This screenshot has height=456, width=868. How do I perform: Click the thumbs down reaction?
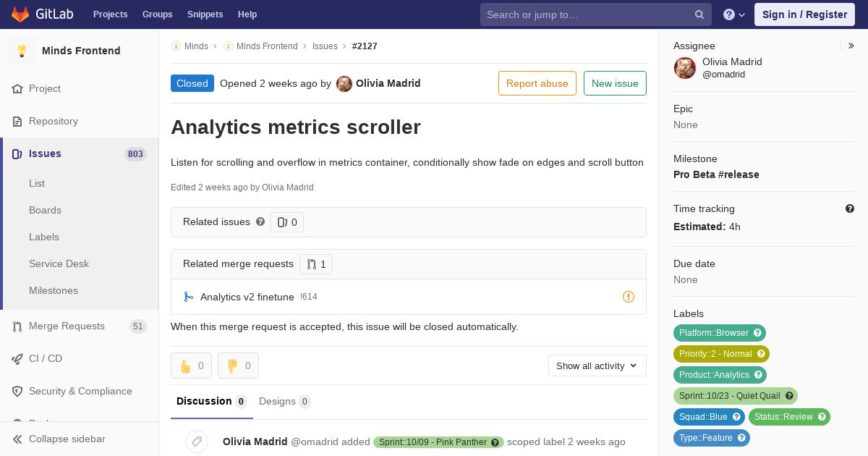coord(238,366)
